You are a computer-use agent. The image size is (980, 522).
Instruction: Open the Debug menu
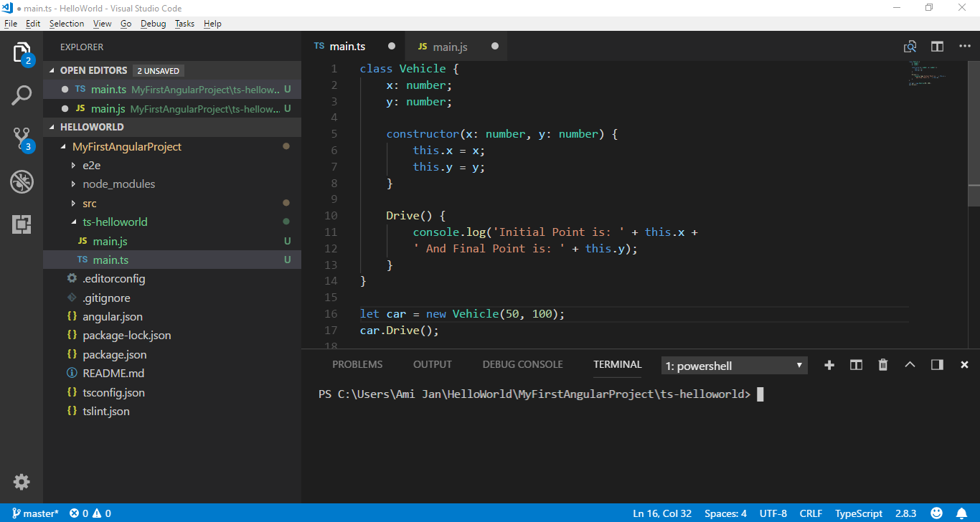[153, 24]
